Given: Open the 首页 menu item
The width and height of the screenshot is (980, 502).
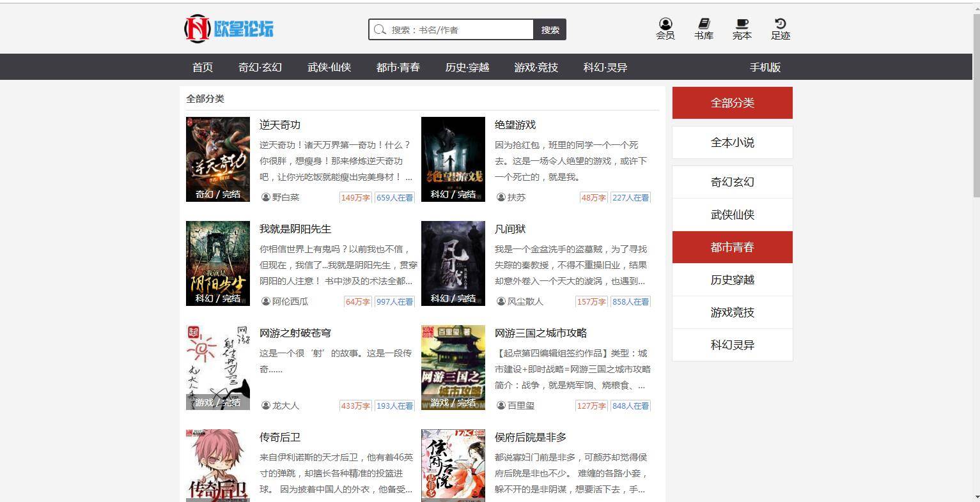Looking at the screenshot, I should [x=201, y=66].
